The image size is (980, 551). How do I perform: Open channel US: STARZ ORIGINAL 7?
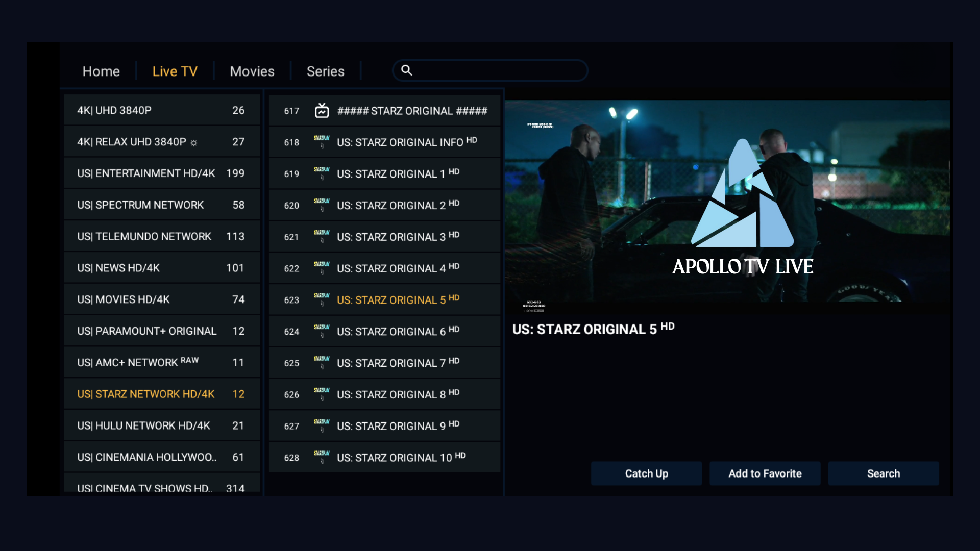[384, 363]
